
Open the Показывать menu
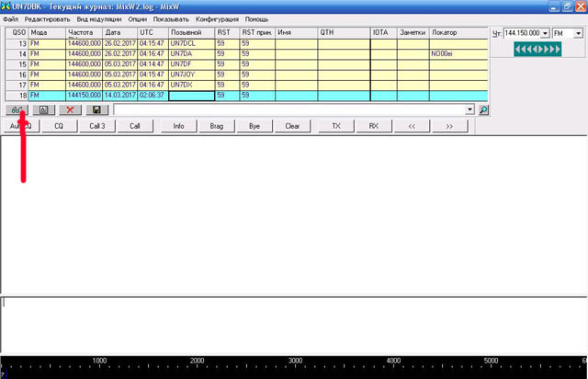[171, 19]
